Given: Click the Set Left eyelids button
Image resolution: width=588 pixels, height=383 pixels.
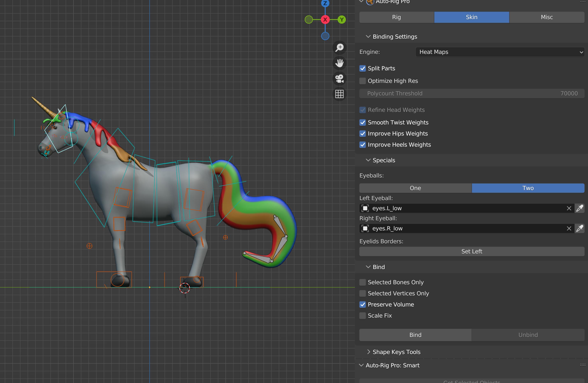Looking at the screenshot, I should 472,251.
